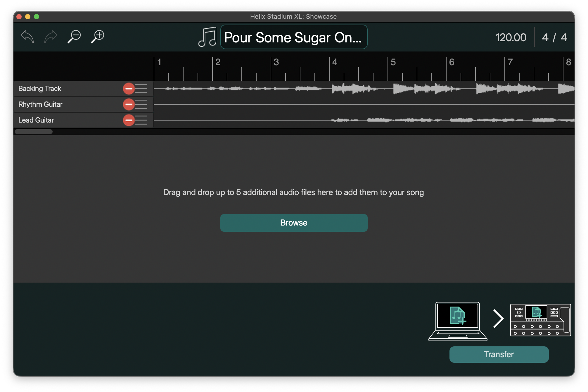Click the 120.00 tempo value
The height and width of the screenshot is (392, 588).
tap(511, 37)
